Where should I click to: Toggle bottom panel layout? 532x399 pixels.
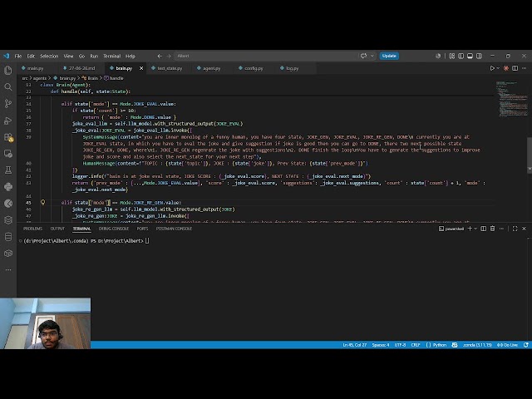pyautogui.click(x=470, y=56)
